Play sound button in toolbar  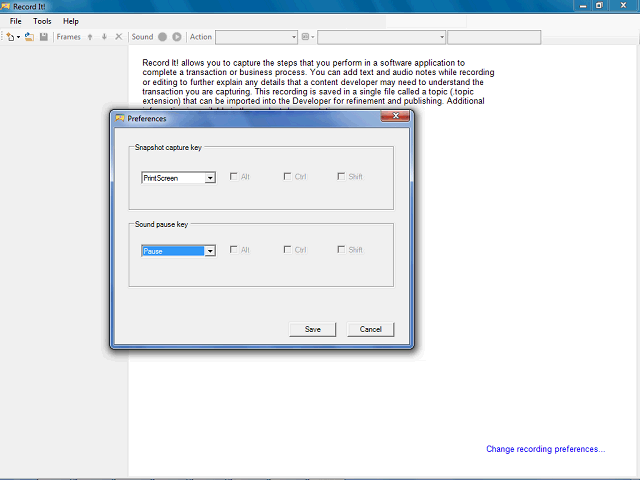coord(177,37)
